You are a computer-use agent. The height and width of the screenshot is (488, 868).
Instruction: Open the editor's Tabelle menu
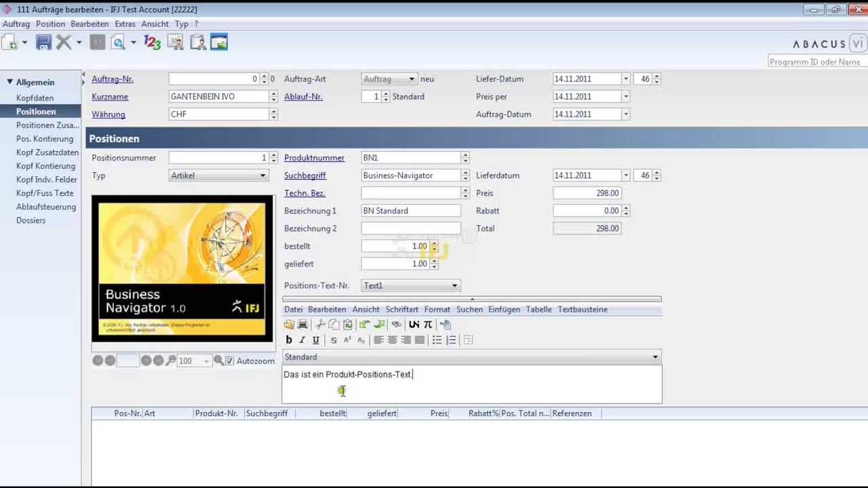(539, 310)
